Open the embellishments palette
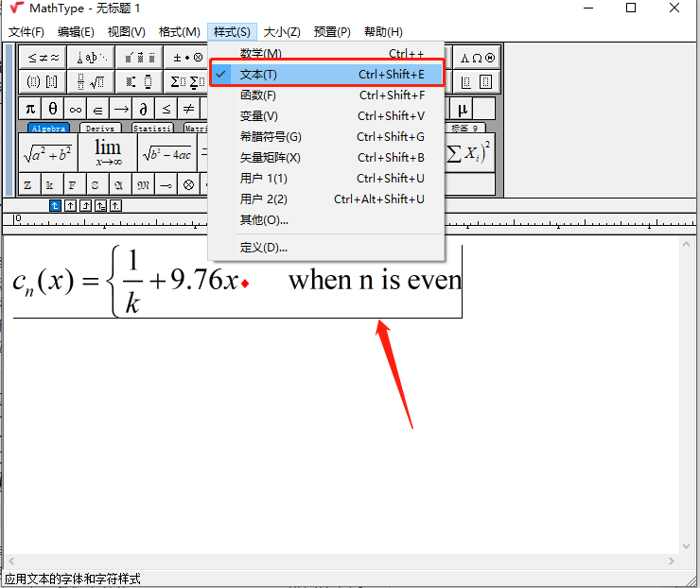The height and width of the screenshot is (588, 700). pyautogui.click(x=139, y=58)
